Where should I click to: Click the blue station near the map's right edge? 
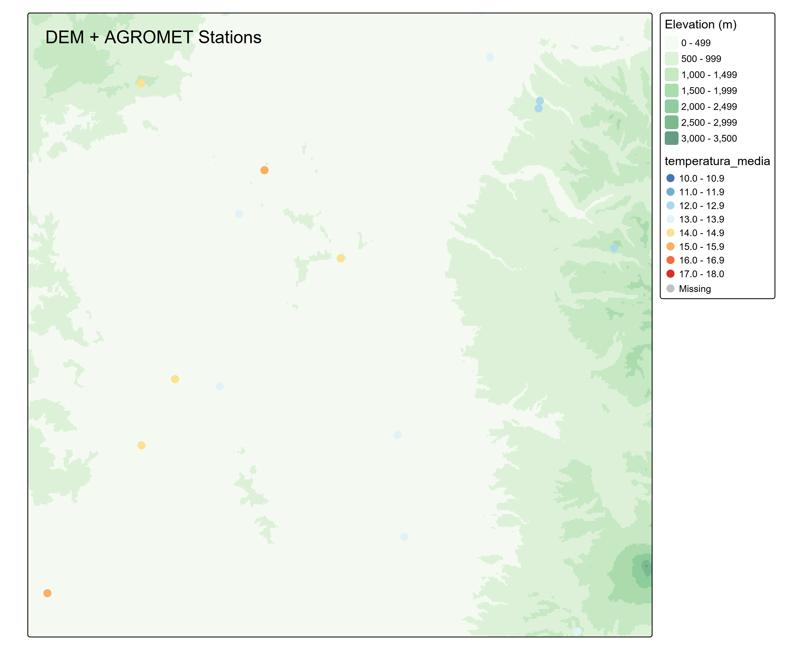(x=614, y=248)
